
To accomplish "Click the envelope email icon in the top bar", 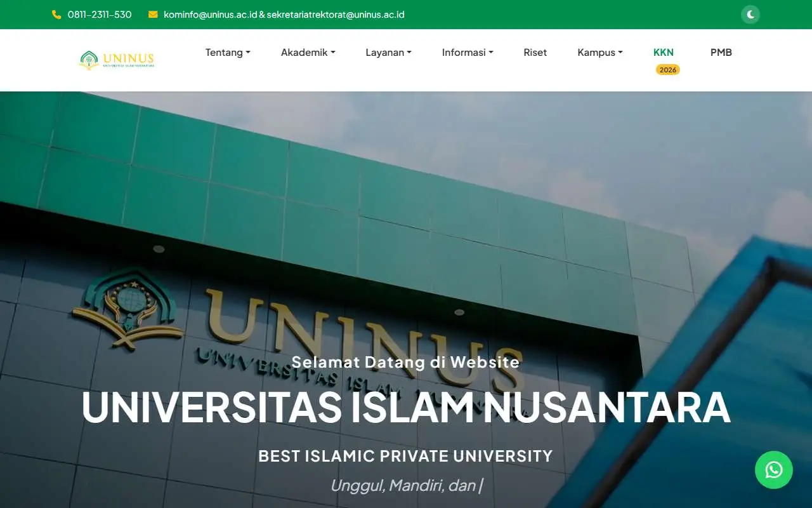I will tap(153, 15).
